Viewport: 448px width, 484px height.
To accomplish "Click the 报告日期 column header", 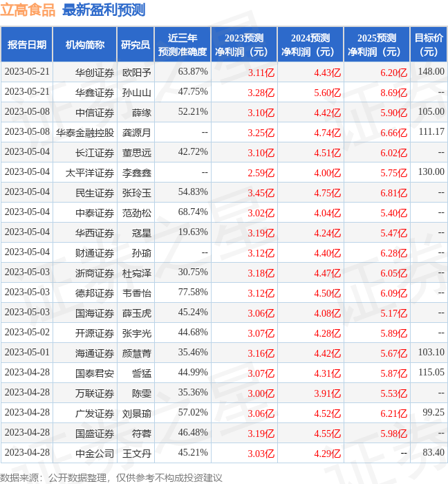I will click(27, 45).
